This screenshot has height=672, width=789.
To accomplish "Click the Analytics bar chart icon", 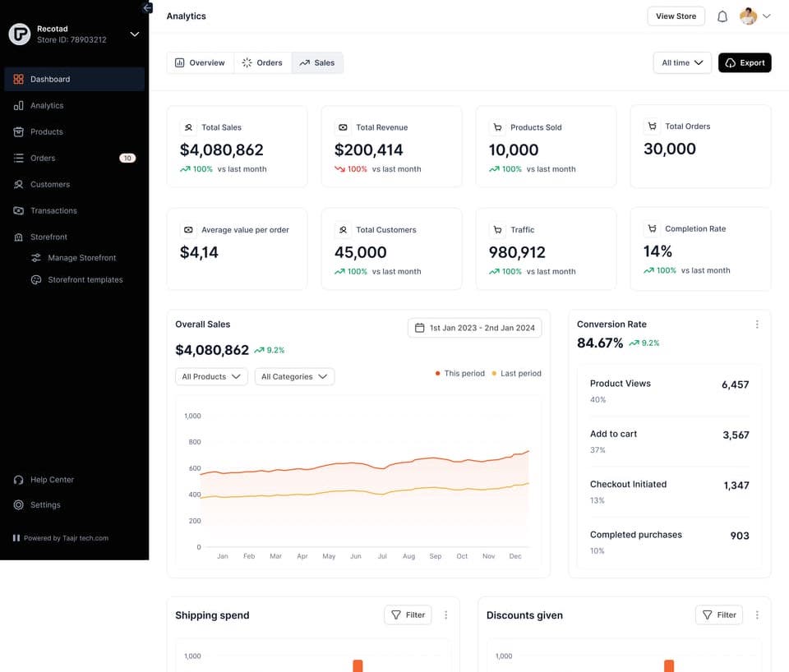I will click(19, 106).
